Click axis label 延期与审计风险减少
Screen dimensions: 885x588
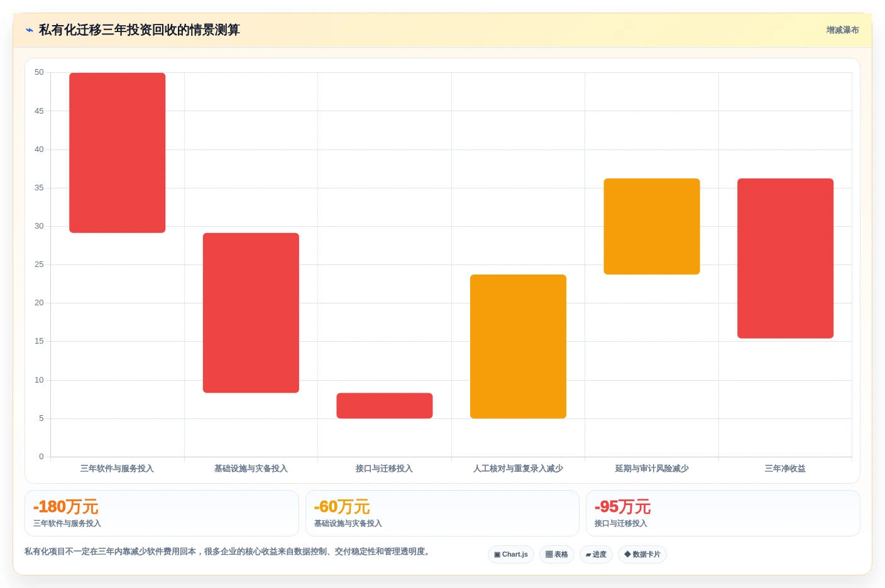[x=652, y=469]
